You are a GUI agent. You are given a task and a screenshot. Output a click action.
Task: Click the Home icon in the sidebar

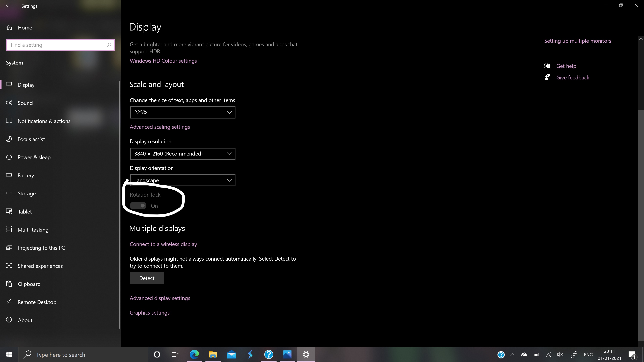(9, 27)
